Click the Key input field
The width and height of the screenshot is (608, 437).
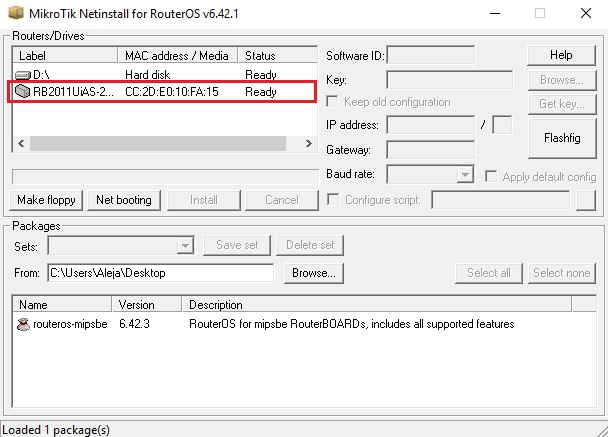point(449,80)
